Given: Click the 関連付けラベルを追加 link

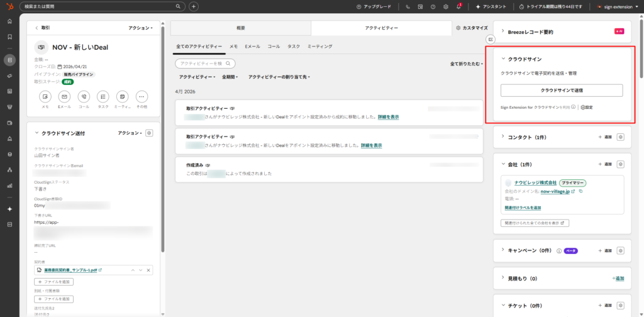Looking at the screenshot, I should pyautogui.click(x=523, y=208).
